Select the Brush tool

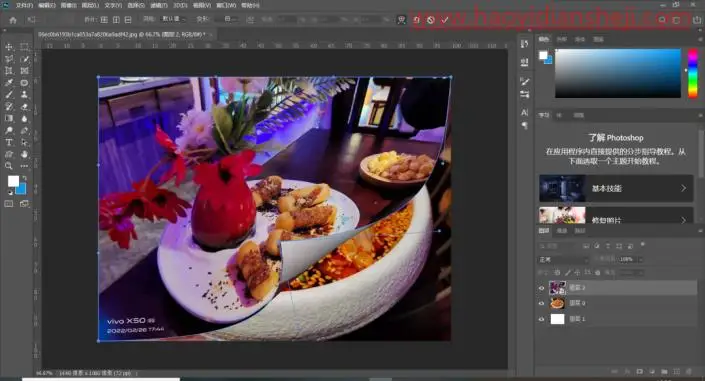click(x=9, y=94)
